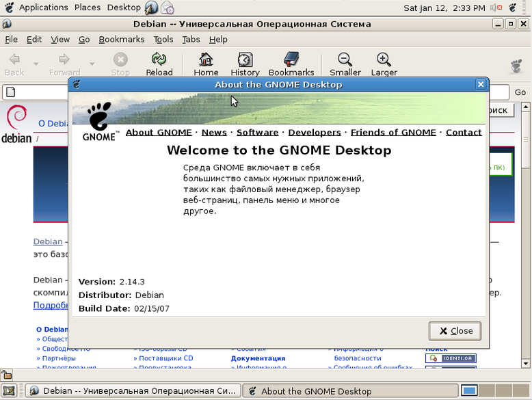This screenshot has height=400, width=532.
Task: Click the vertical scrollbar thumb of web page
Action: [526, 139]
